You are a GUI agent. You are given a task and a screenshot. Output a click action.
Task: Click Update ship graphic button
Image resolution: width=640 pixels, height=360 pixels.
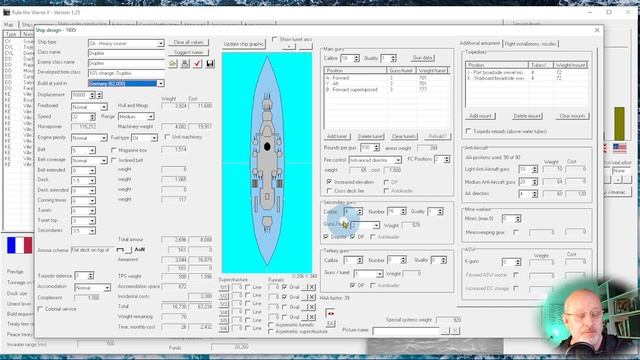click(243, 44)
